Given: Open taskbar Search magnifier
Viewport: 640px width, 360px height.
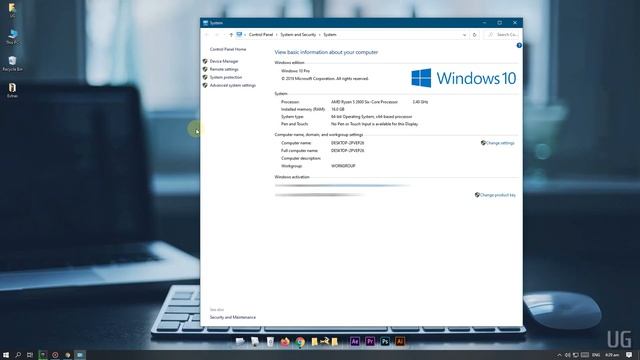Looking at the screenshot, I should [x=18, y=355].
